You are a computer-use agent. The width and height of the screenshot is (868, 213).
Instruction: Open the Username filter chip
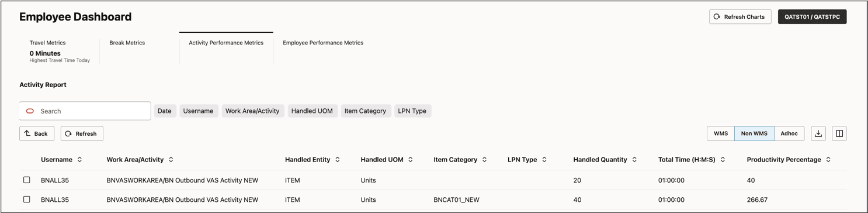click(x=198, y=111)
